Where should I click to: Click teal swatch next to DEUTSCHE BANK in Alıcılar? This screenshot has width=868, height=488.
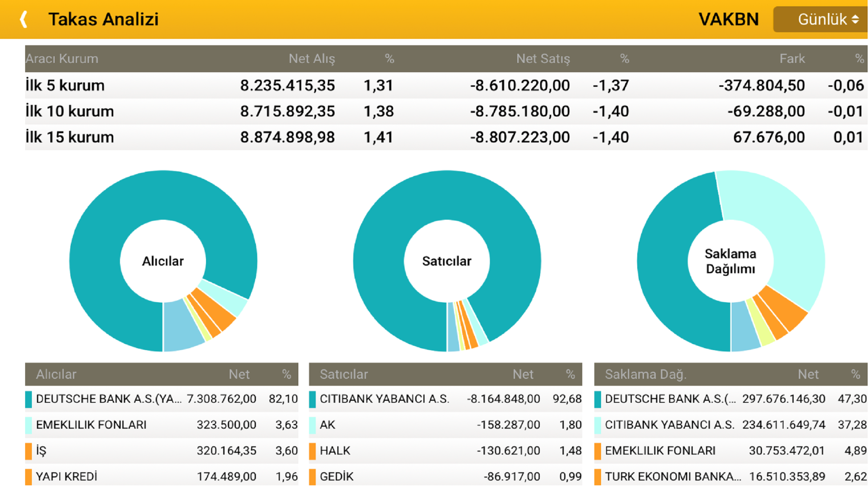coord(28,399)
